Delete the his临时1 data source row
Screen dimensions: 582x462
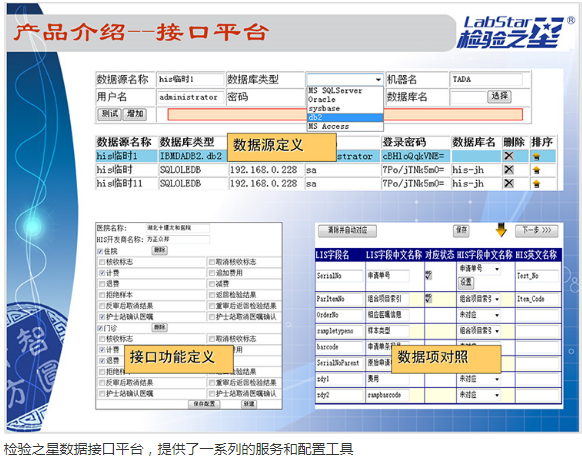click(509, 156)
